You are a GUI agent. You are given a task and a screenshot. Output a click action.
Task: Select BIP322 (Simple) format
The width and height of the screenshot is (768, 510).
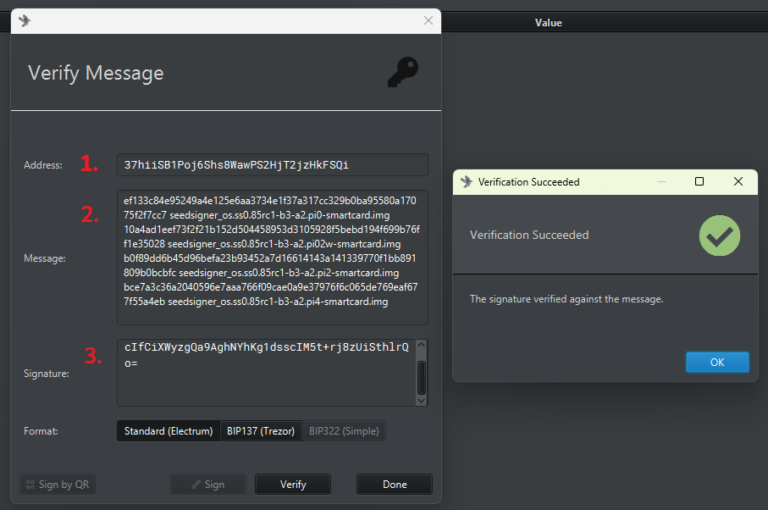pyautogui.click(x=344, y=431)
